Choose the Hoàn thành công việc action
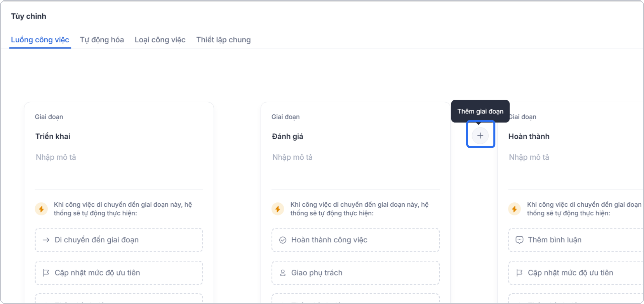The image size is (644, 304). click(355, 240)
